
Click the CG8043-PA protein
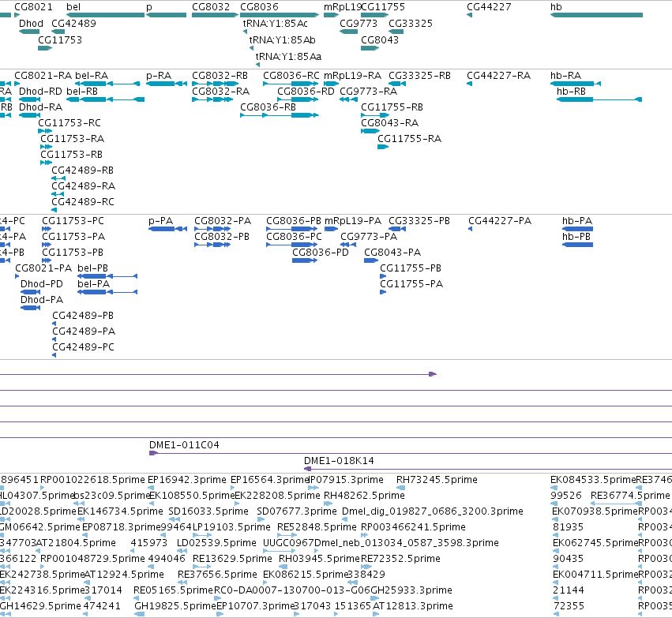371,260
